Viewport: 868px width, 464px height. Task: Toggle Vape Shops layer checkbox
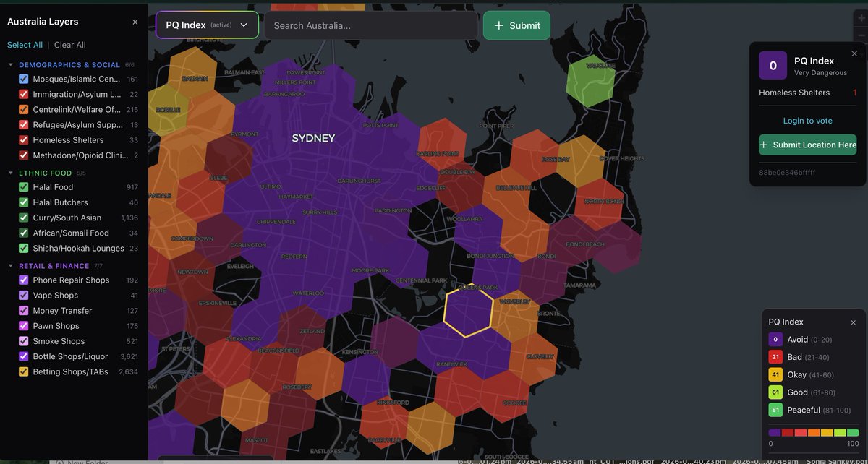(x=24, y=295)
